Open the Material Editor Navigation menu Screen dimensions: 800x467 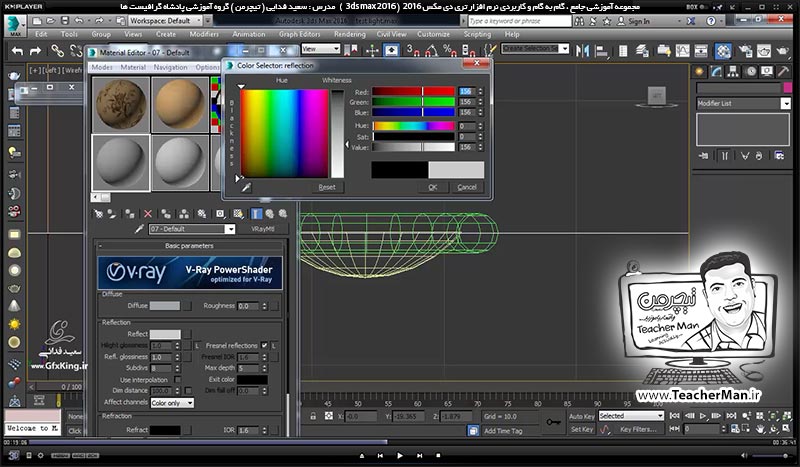tap(170, 67)
